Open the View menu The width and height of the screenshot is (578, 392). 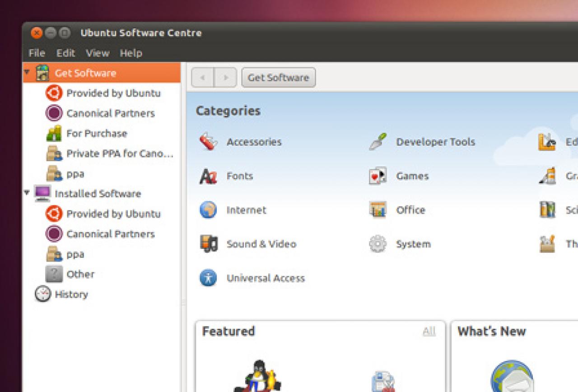98,53
